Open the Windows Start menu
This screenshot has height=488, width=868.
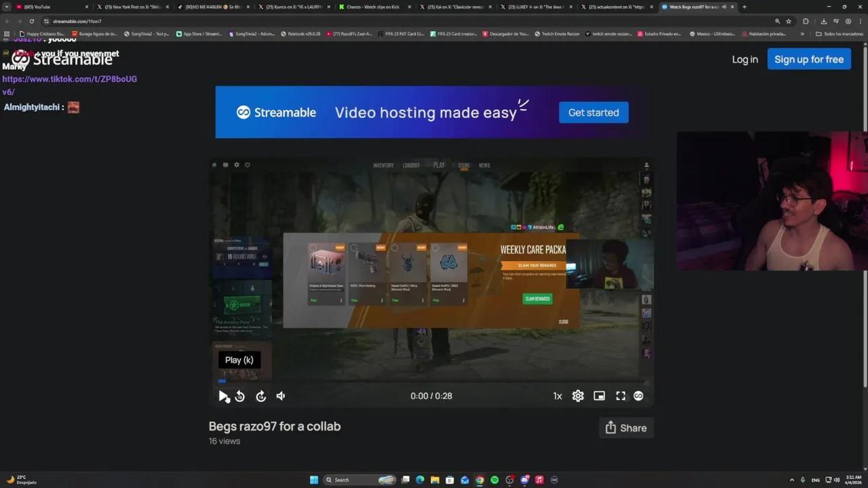[314, 480]
